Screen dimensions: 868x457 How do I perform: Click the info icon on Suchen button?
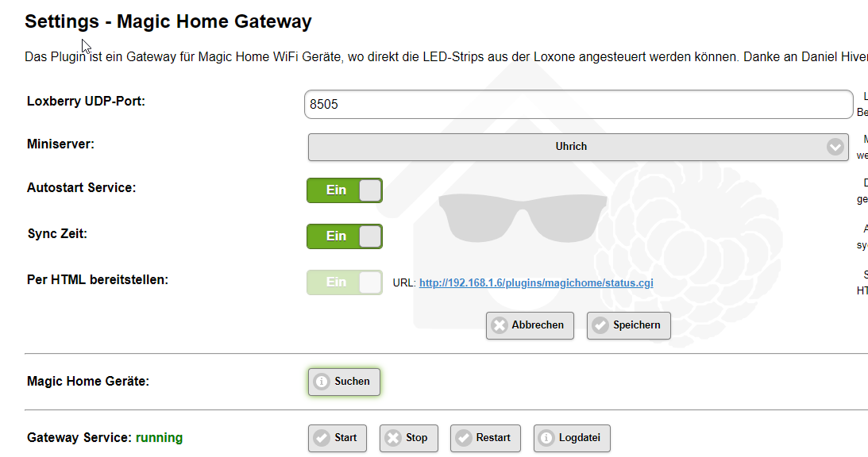(x=322, y=382)
